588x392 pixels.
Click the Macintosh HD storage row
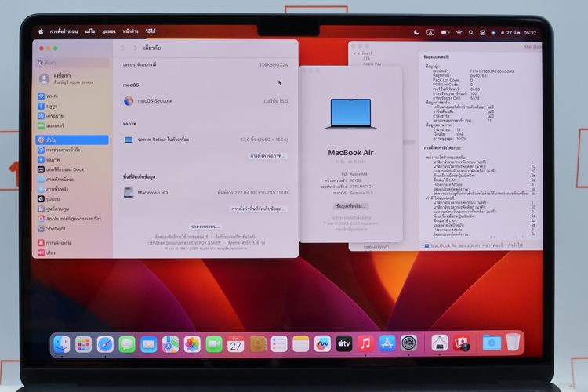pyautogui.click(x=205, y=192)
